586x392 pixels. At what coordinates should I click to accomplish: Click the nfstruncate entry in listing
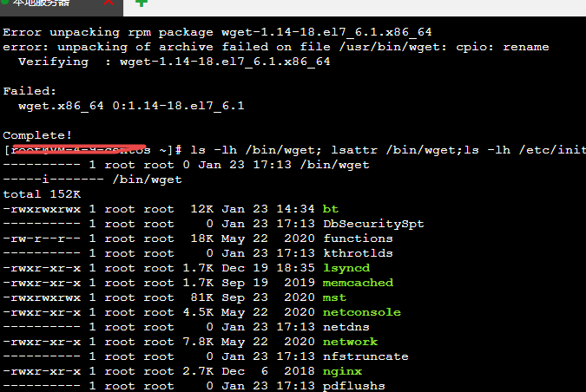365,356
